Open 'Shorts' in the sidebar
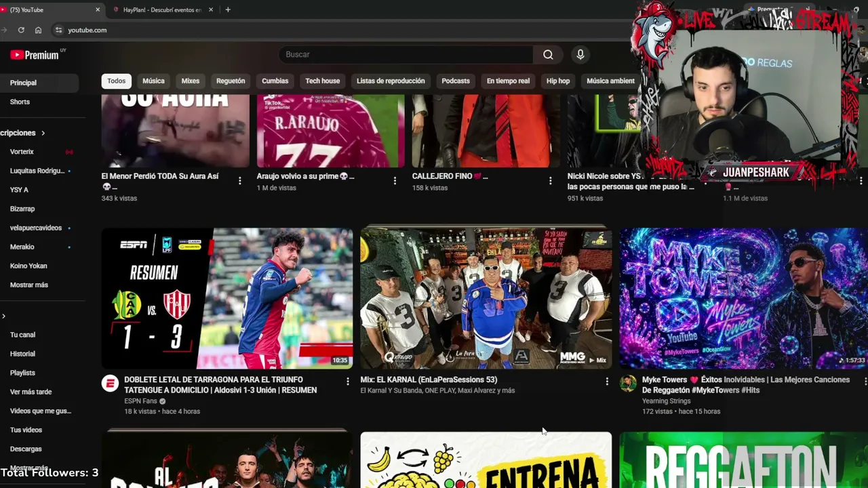Screen dimensions: 868x488 [x=39, y=102]
